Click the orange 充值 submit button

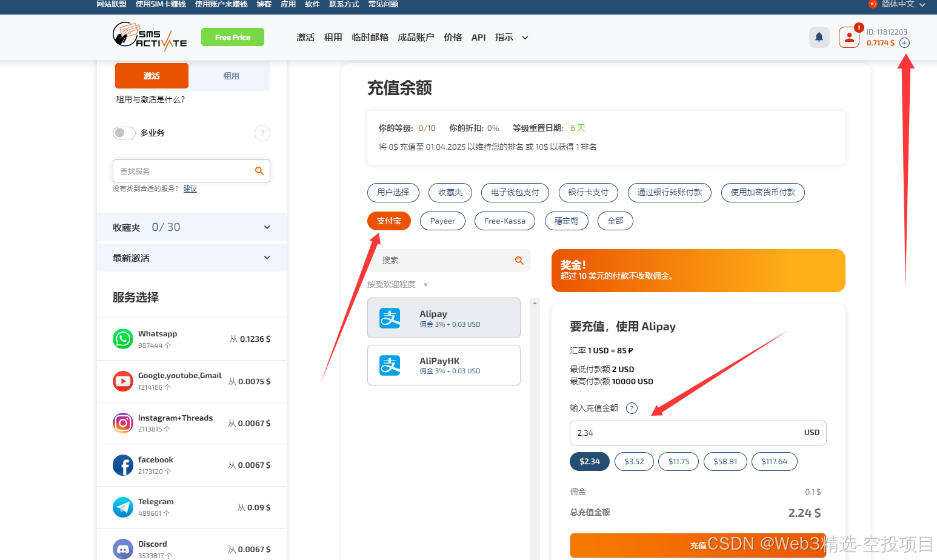click(x=698, y=545)
